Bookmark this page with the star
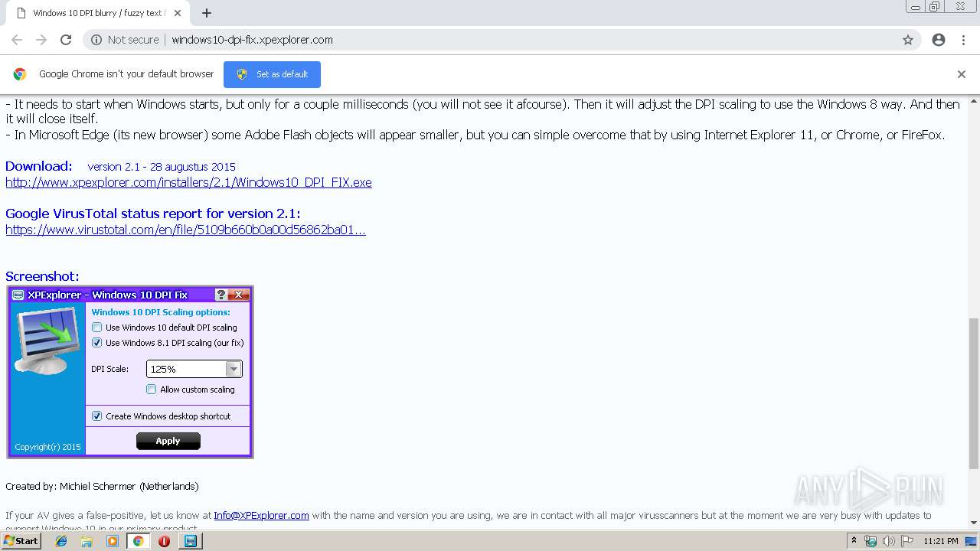980x551 pixels. (908, 40)
